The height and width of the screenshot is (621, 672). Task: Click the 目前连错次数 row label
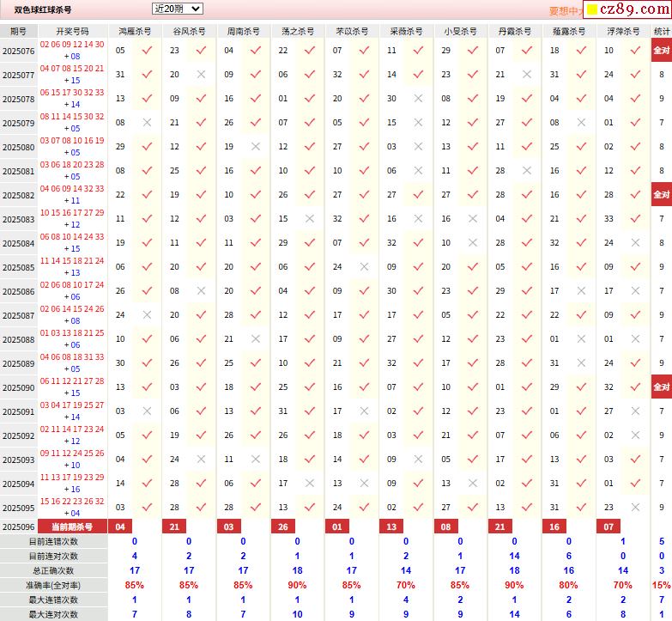coord(53,541)
